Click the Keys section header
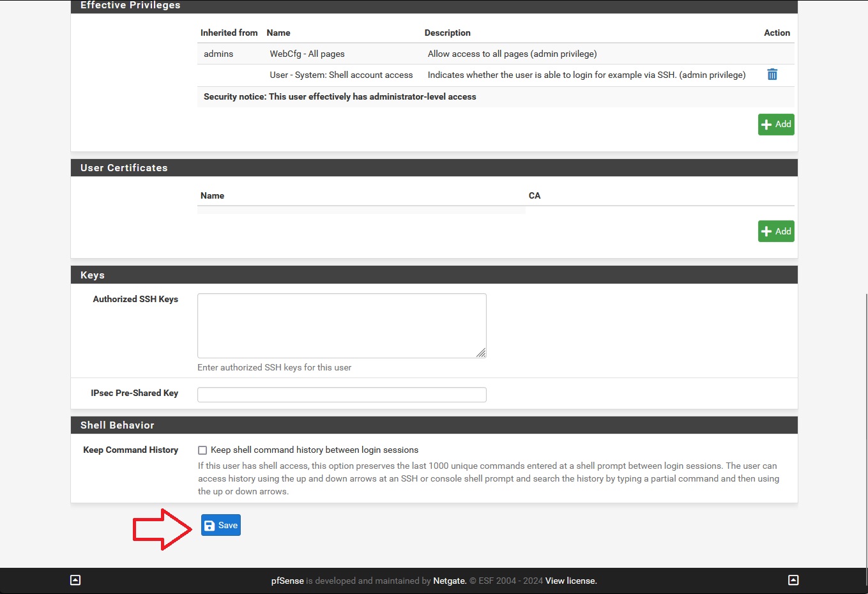This screenshot has width=868, height=594. [434, 275]
